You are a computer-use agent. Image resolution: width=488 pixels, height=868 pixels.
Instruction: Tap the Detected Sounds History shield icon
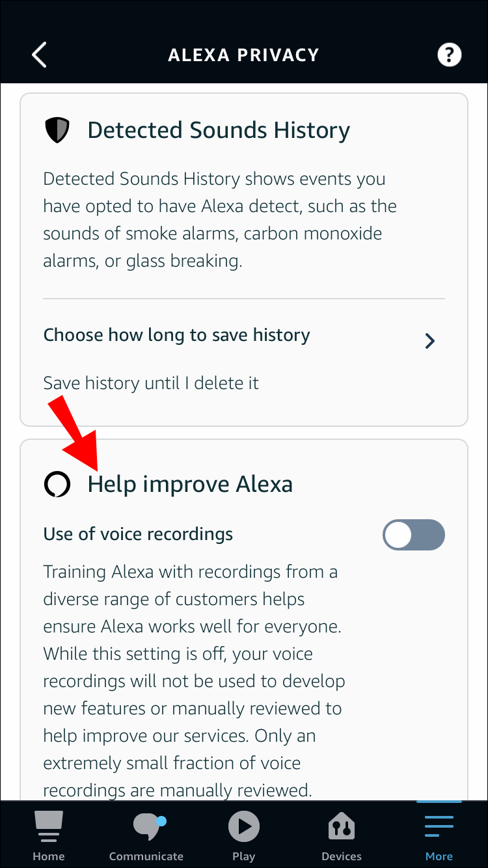57,130
